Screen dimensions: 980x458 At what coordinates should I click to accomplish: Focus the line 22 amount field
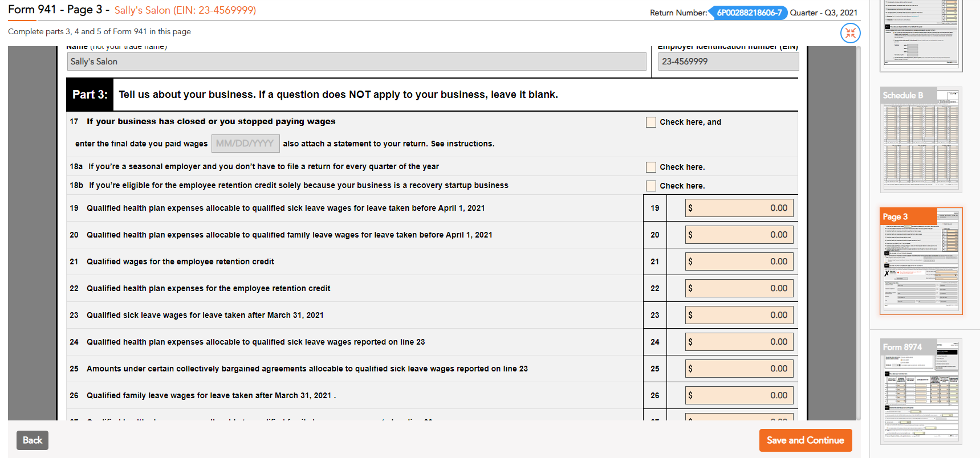pyautogui.click(x=739, y=288)
